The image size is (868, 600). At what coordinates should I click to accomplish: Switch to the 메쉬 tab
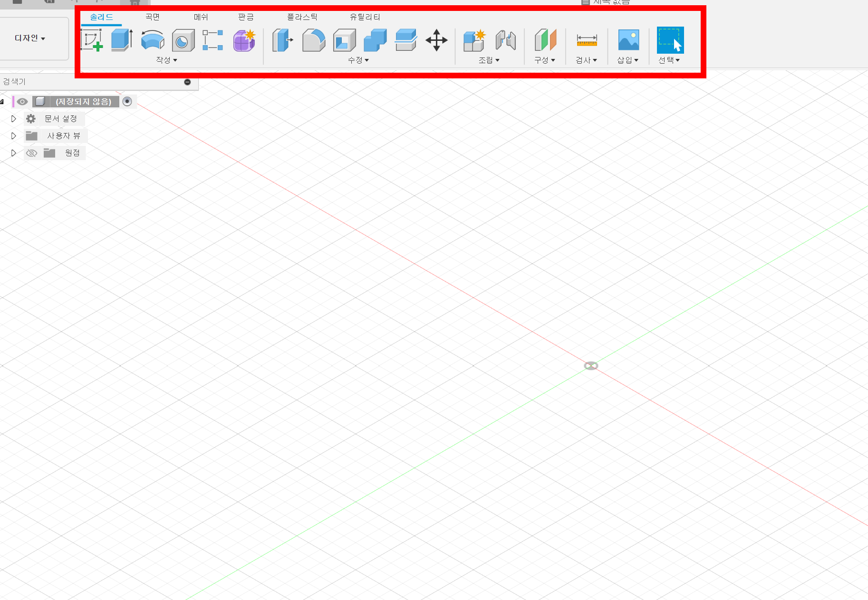point(201,17)
